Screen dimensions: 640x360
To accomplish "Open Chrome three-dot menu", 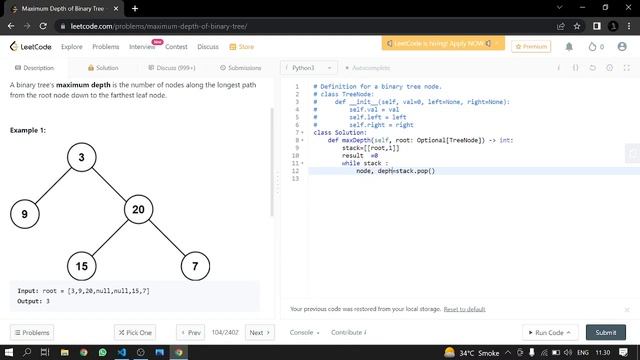I will pos(629,26).
